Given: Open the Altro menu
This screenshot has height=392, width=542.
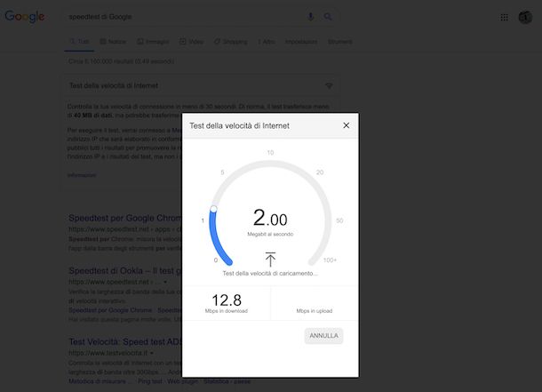Looking at the screenshot, I should [x=267, y=42].
